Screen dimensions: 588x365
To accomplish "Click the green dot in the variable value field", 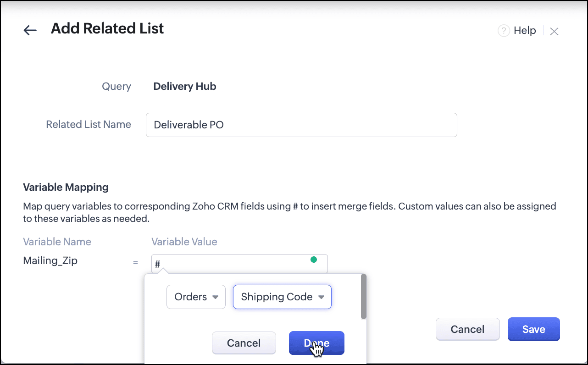I will [314, 260].
